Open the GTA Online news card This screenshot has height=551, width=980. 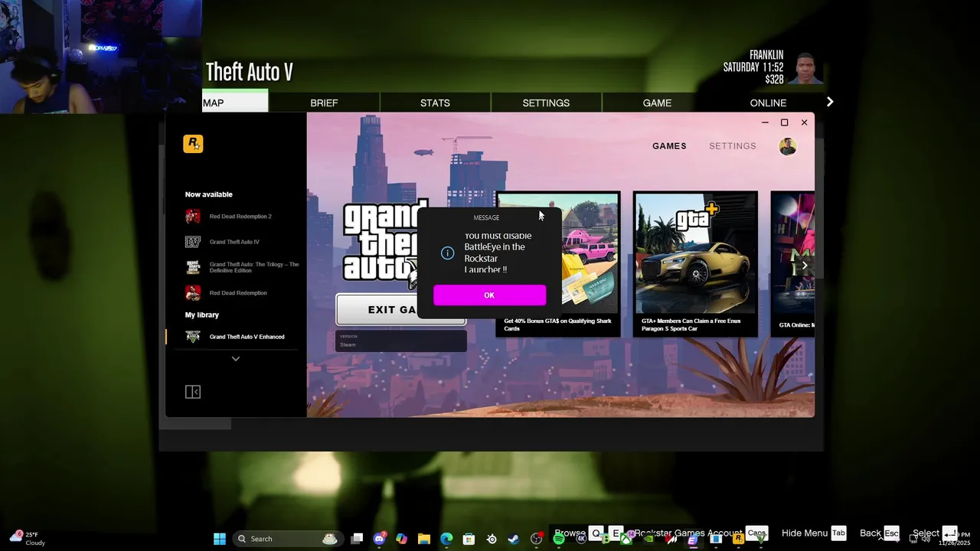(x=792, y=264)
